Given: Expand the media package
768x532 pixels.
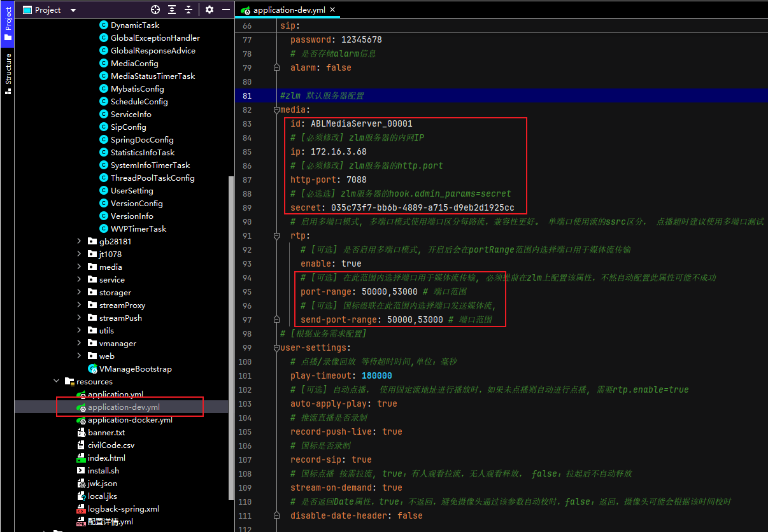Looking at the screenshot, I should 79,267.
